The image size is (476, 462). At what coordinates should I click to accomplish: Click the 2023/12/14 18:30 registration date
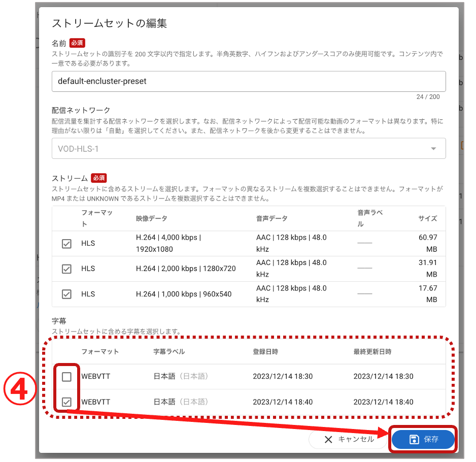(x=283, y=376)
